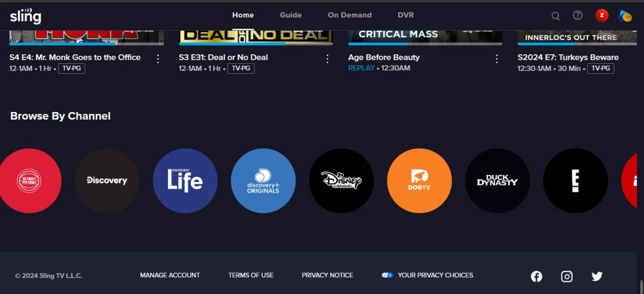
Task: Open the search magnifier icon
Action: 555,16
